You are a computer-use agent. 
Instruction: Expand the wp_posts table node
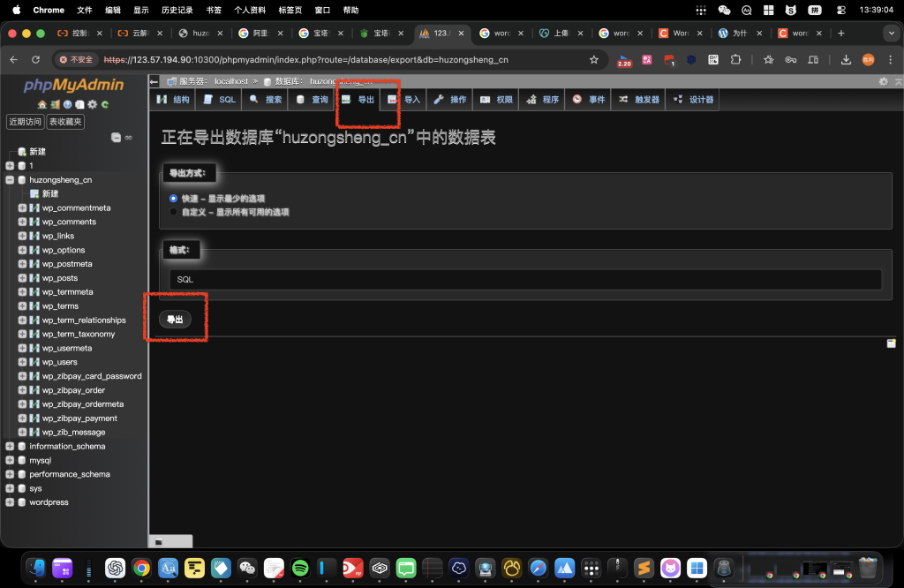[x=22, y=278]
